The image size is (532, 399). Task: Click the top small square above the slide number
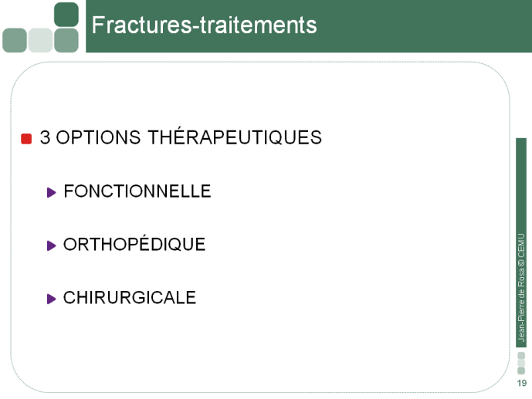click(521, 356)
